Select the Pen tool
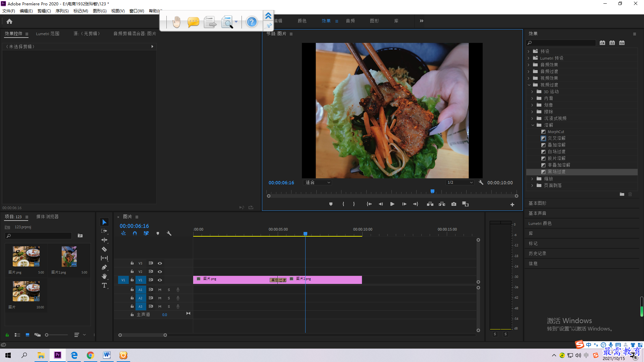644x362 pixels. 104,267
